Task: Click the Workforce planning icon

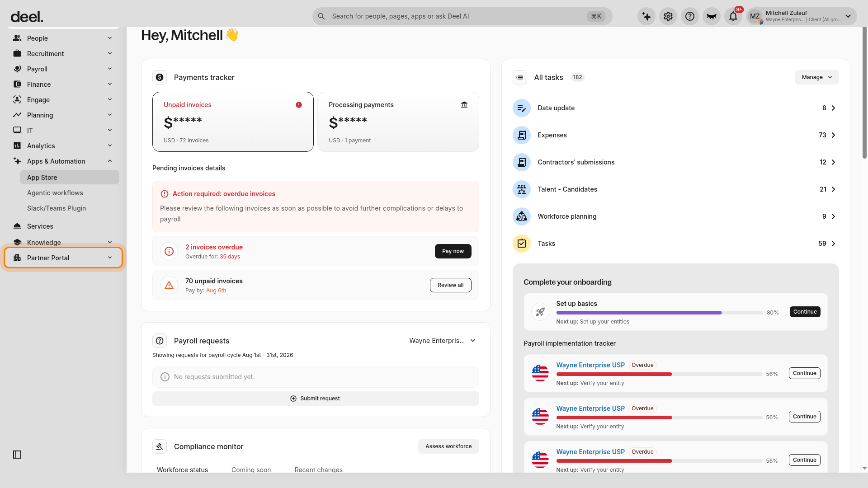Action: (522, 216)
